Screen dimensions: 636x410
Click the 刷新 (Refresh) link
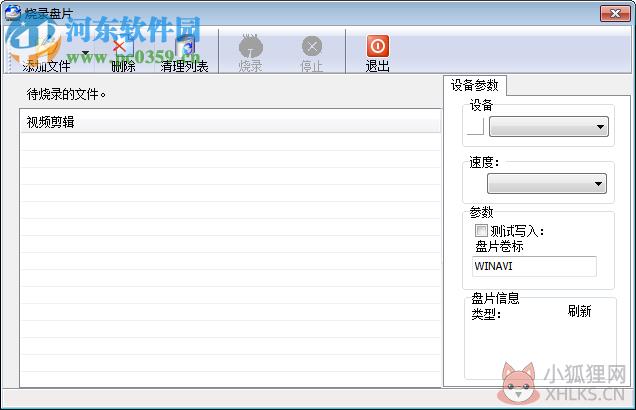coord(579,311)
